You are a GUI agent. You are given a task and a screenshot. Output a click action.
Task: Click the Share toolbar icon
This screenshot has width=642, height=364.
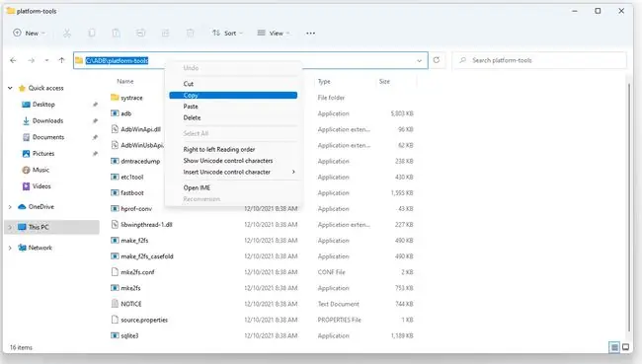click(x=165, y=34)
